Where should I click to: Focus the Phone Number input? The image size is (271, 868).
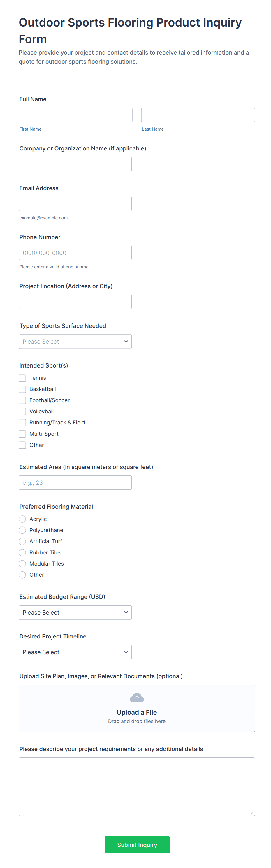point(75,253)
